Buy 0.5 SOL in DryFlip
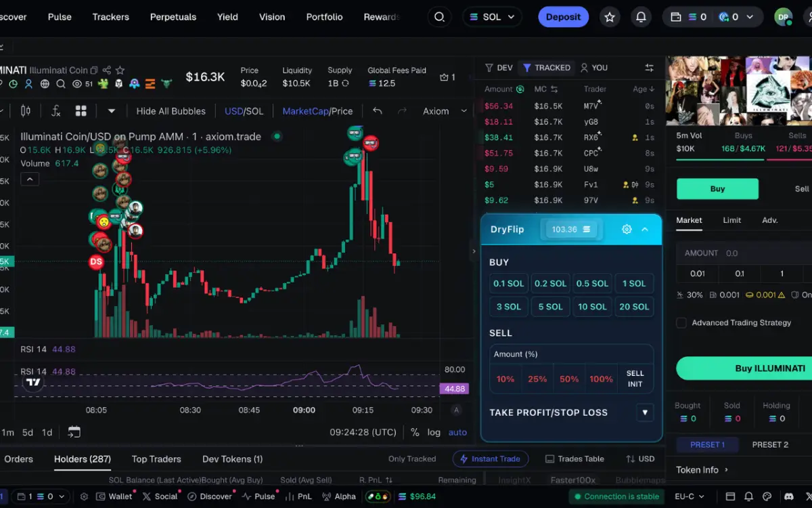The image size is (812, 508). 592,284
